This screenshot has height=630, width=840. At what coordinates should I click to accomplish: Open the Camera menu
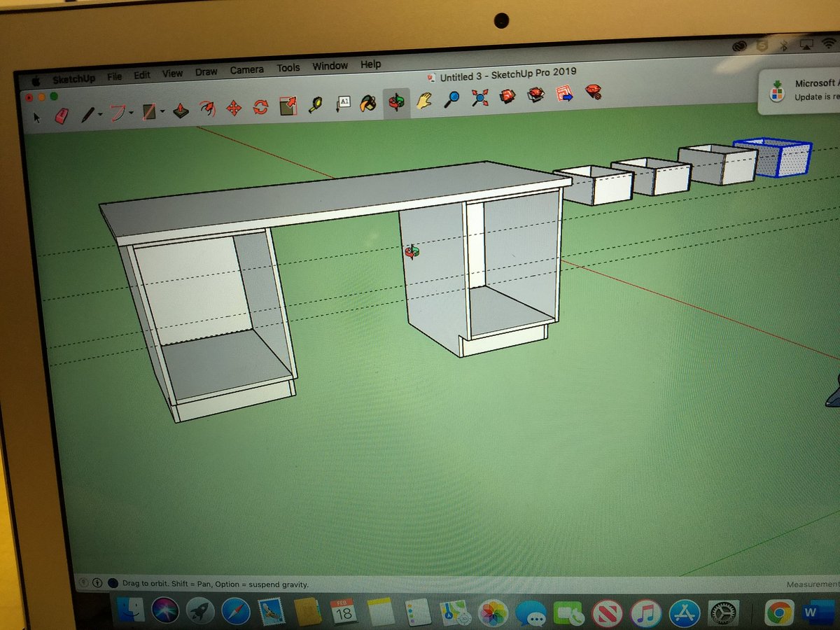tap(247, 70)
